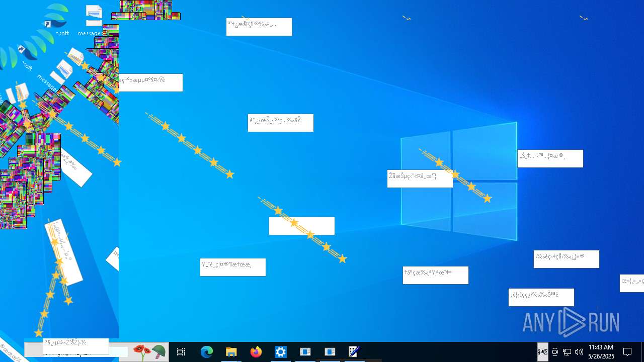Open the input language indicator in tray

click(x=543, y=352)
